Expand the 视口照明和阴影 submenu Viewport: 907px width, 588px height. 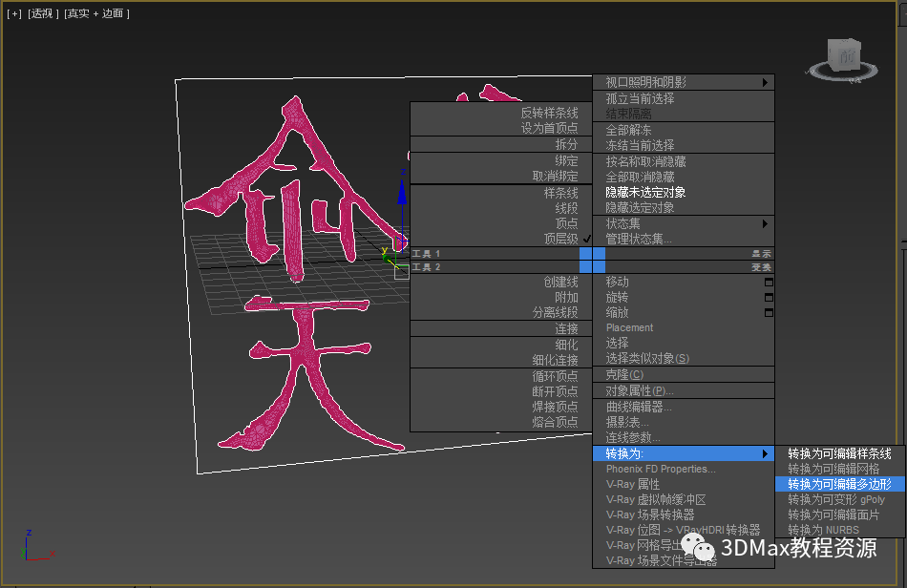tap(684, 83)
